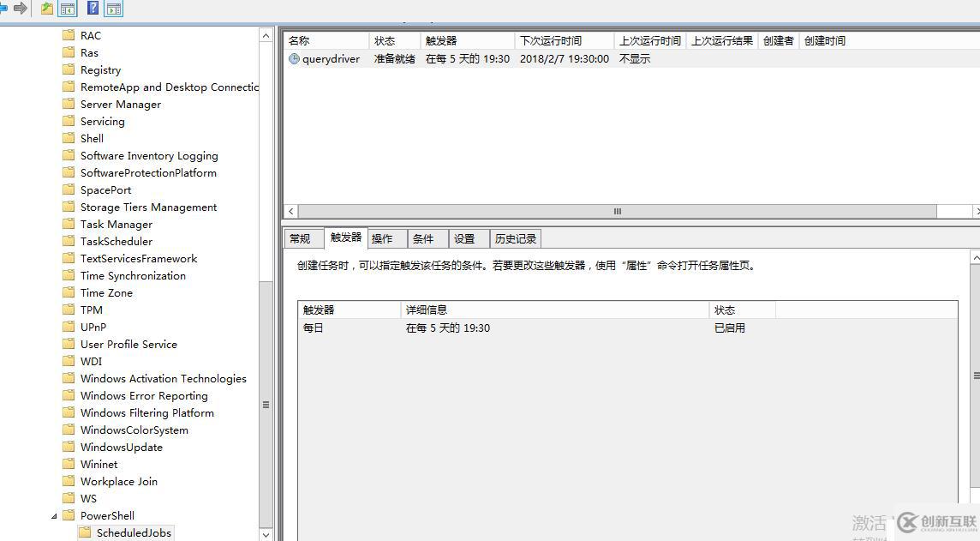Toggle the console tree pane visibility
Image resolution: width=980 pixels, height=541 pixels.
click(x=66, y=8)
